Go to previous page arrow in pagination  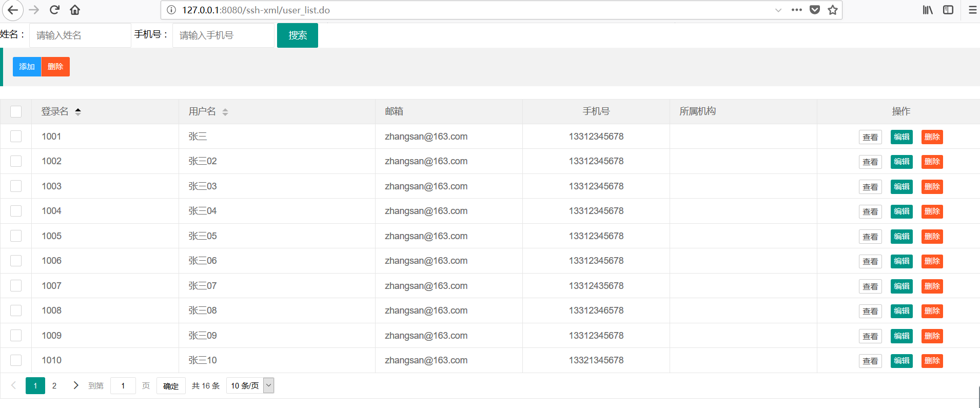14,385
